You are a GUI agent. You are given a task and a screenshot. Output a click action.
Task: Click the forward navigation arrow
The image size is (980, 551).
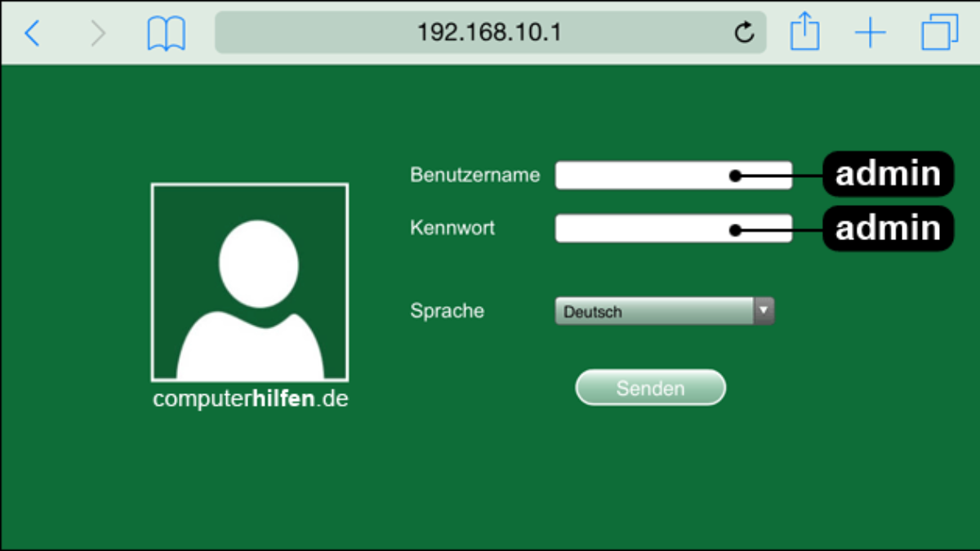(x=98, y=33)
